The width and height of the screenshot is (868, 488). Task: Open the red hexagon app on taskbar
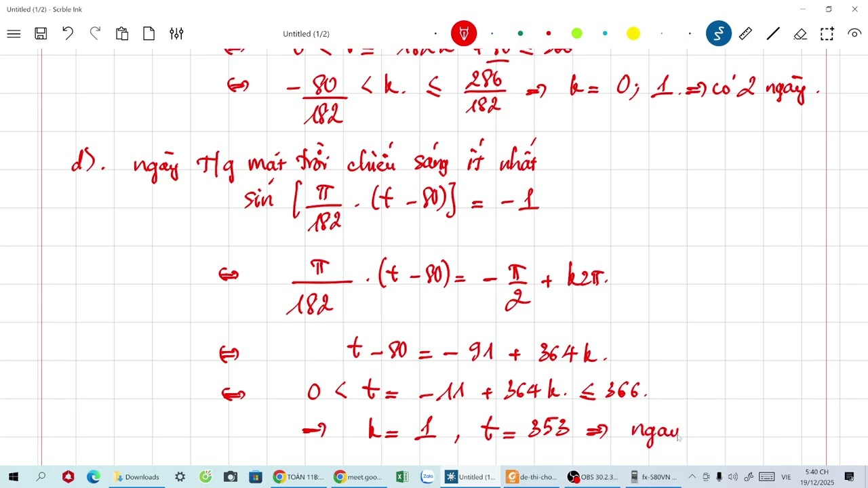coord(68,477)
